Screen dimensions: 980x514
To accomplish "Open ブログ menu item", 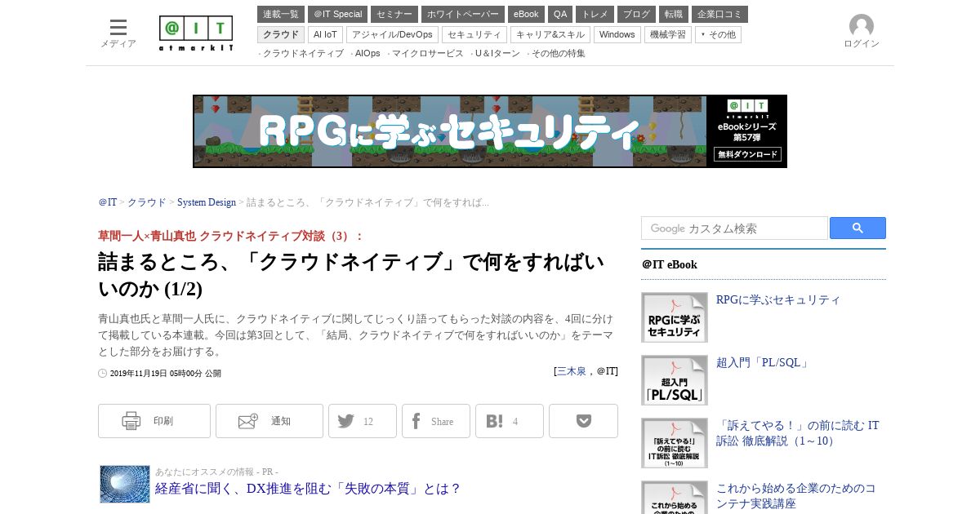I will [x=636, y=14].
